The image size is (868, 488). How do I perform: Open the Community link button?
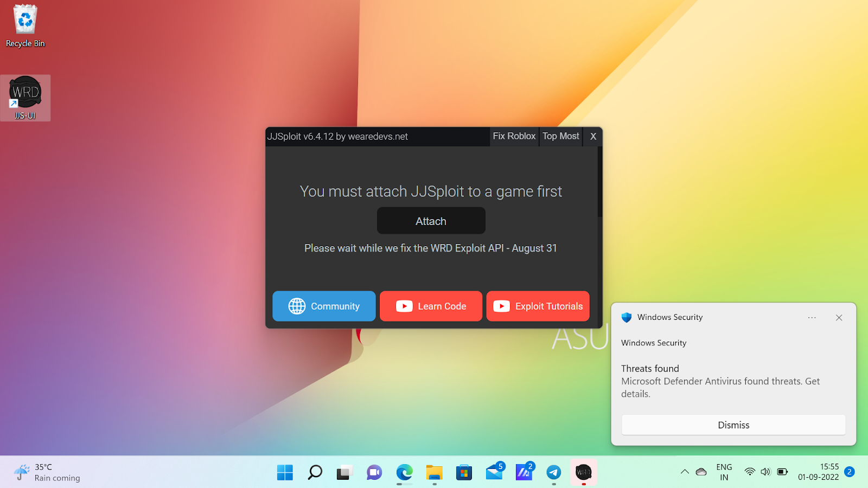click(324, 306)
